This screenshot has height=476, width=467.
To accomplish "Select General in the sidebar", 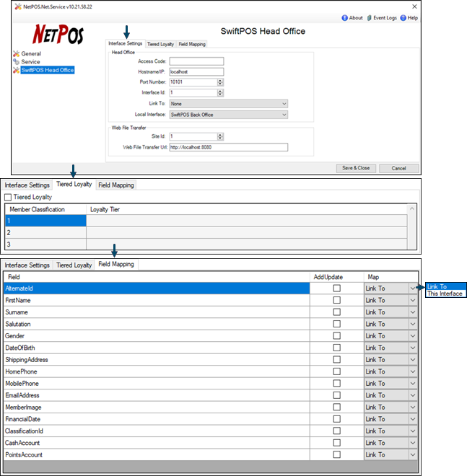I will click(31, 54).
